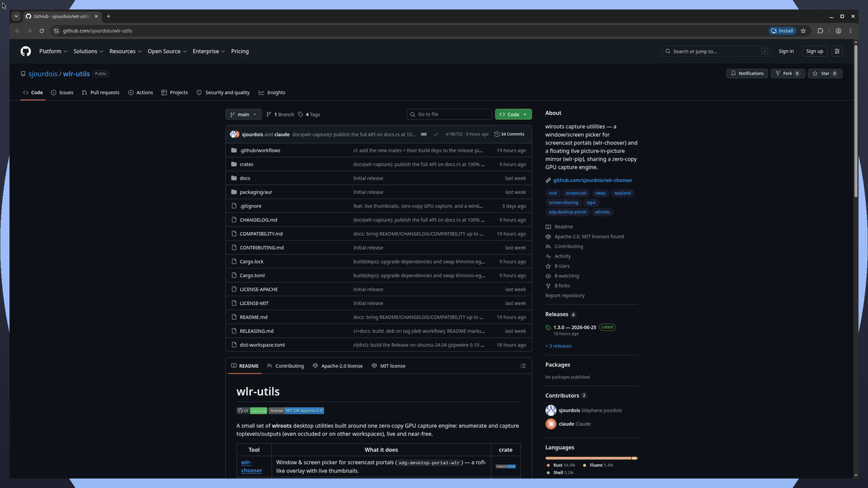The height and width of the screenshot is (488, 868).
Task: Click the commit status check mark
Action: pos(436,134)
